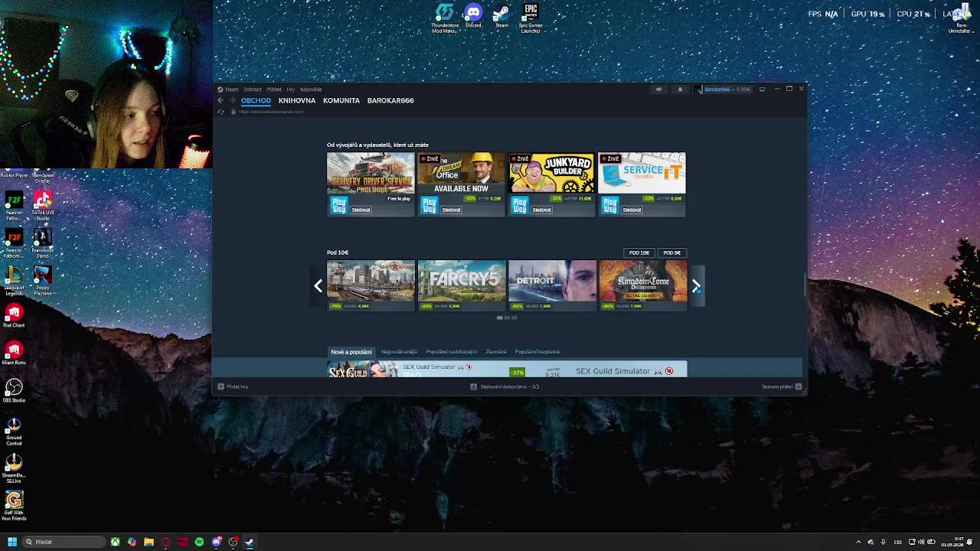Open Kingdom Come Deliverance thumbnail

click(642, 281)
